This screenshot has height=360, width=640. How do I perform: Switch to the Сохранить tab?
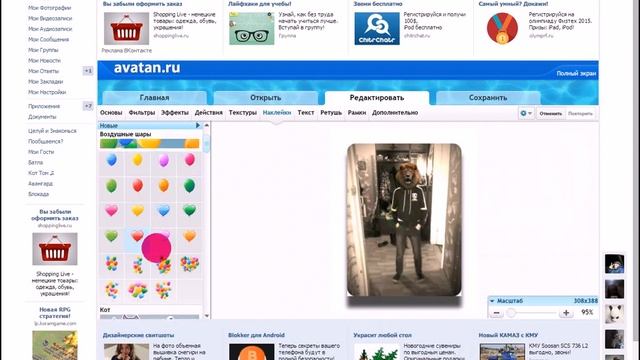click(x=488, y=98)
